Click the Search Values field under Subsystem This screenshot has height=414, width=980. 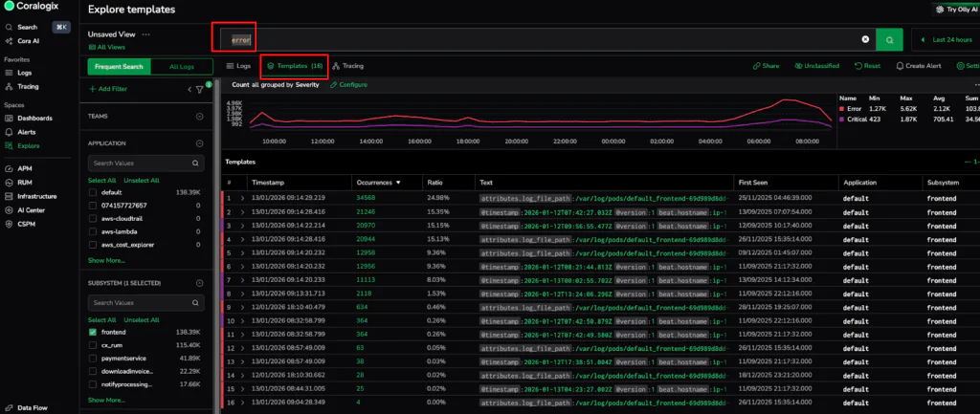[x=144, y=302]
